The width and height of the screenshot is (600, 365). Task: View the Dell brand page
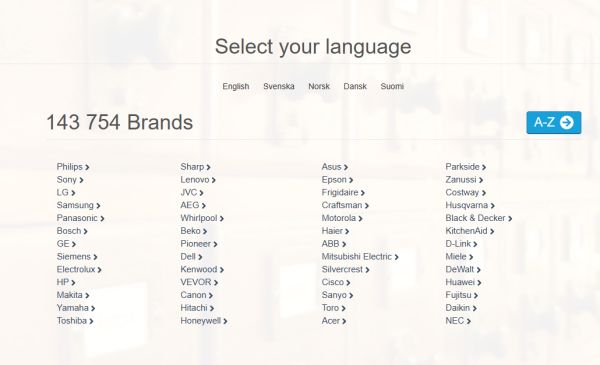[x=191, y=257]
